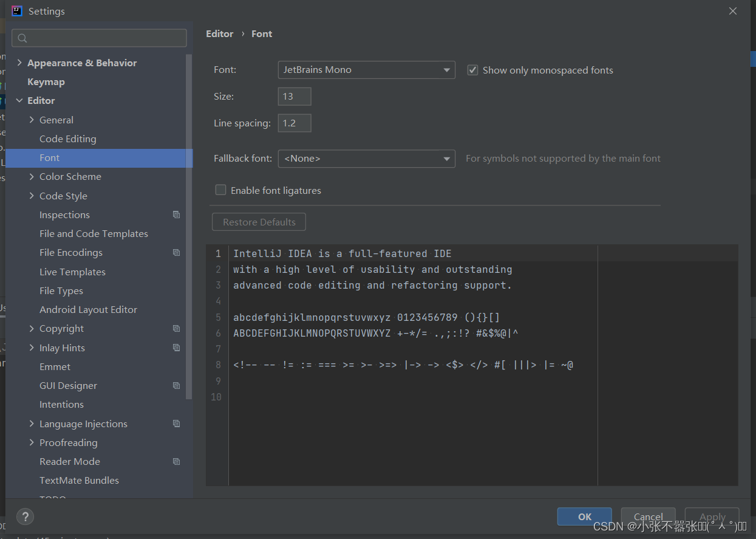This screenshot has width=756, height=539.
Task: Open the Fallback font dropdown
Action: point(367,159)
